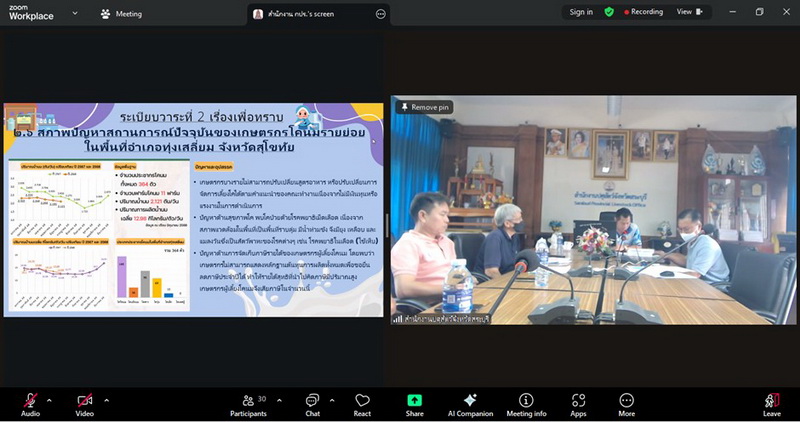Viewport: 800px width, 422px height.
Task: Open the Participants panel
Action: tap(248, 403)
